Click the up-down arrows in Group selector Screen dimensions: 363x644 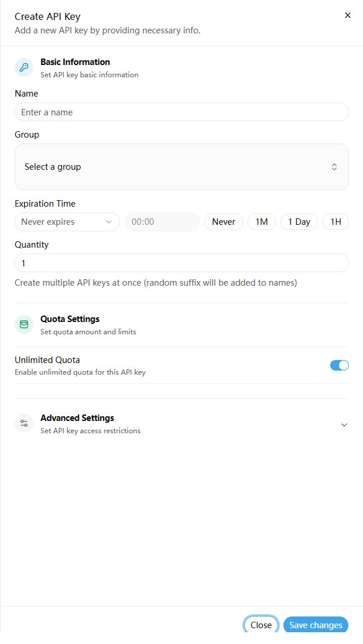(334, 167)
